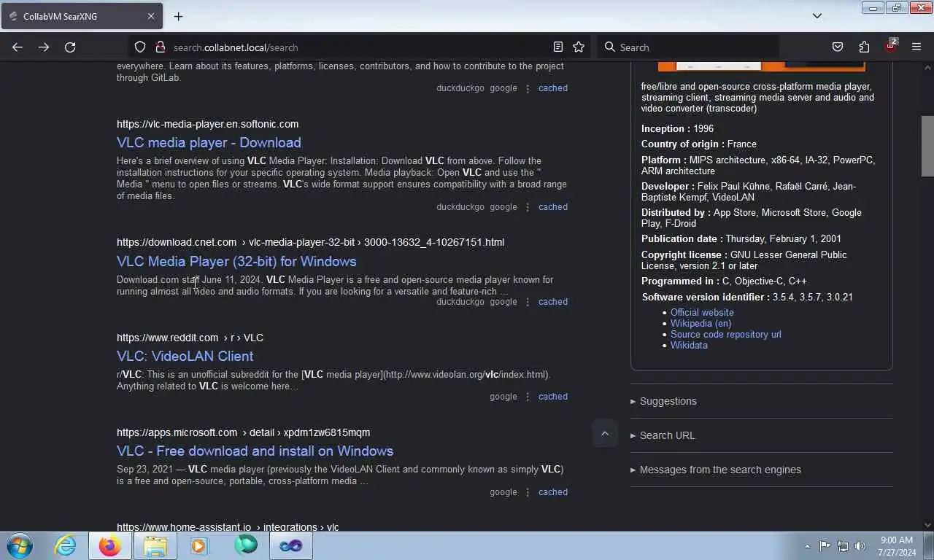Expand the Search URL section

(x=663, y=435)
